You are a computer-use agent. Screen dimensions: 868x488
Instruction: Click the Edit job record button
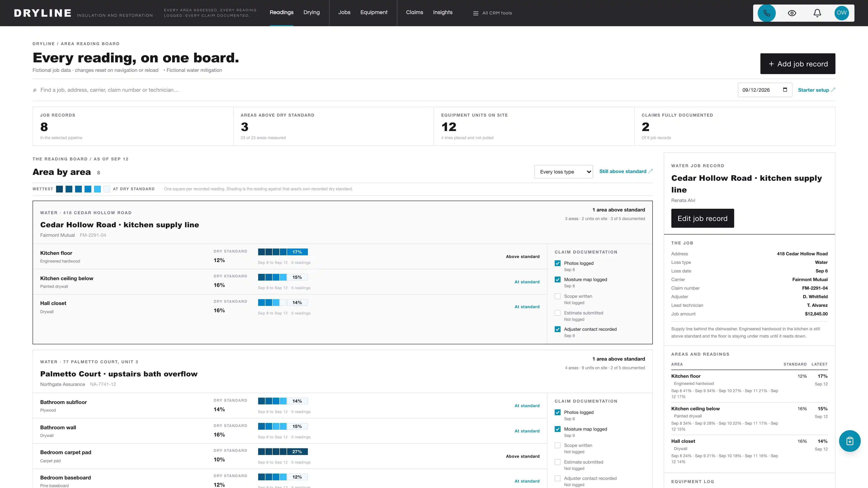pyautogui.click(x=702, y=218)
